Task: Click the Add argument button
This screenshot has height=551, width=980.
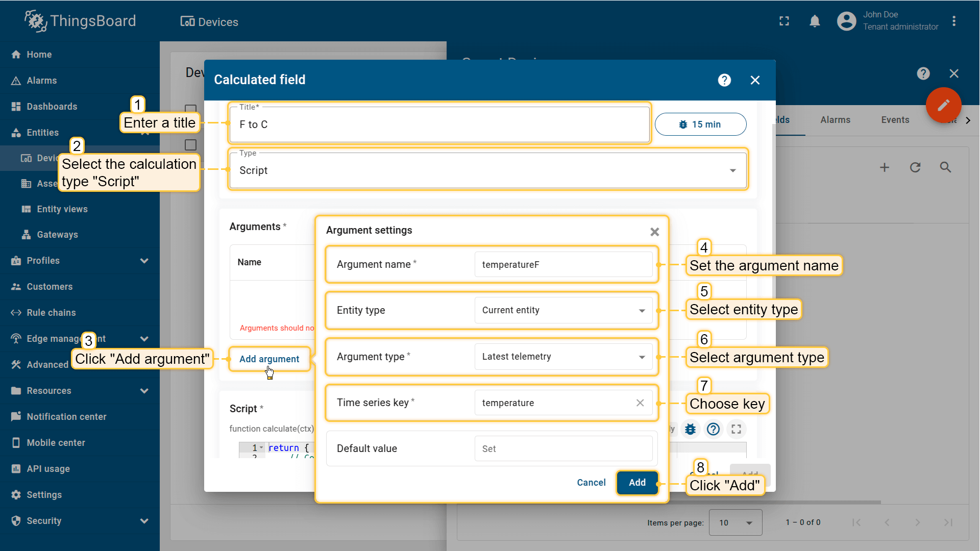Action: pyautogui.click(x=269, y=359)
